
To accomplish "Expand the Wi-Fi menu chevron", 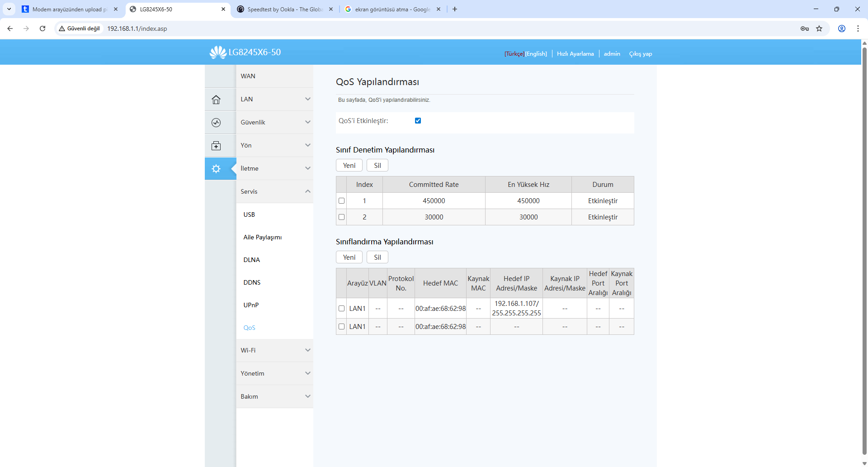I will pos(307,350).
